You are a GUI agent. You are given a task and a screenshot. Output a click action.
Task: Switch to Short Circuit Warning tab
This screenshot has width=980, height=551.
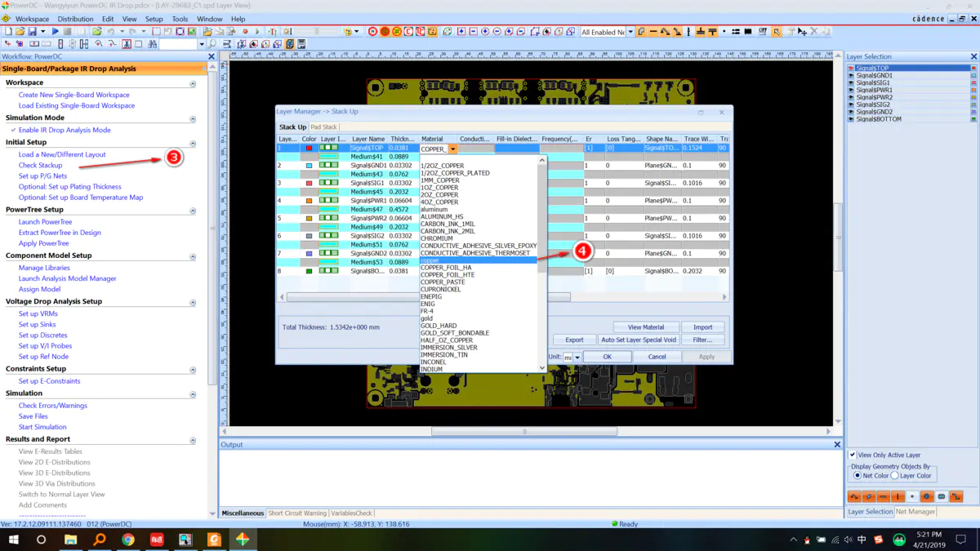click(296, 513)
